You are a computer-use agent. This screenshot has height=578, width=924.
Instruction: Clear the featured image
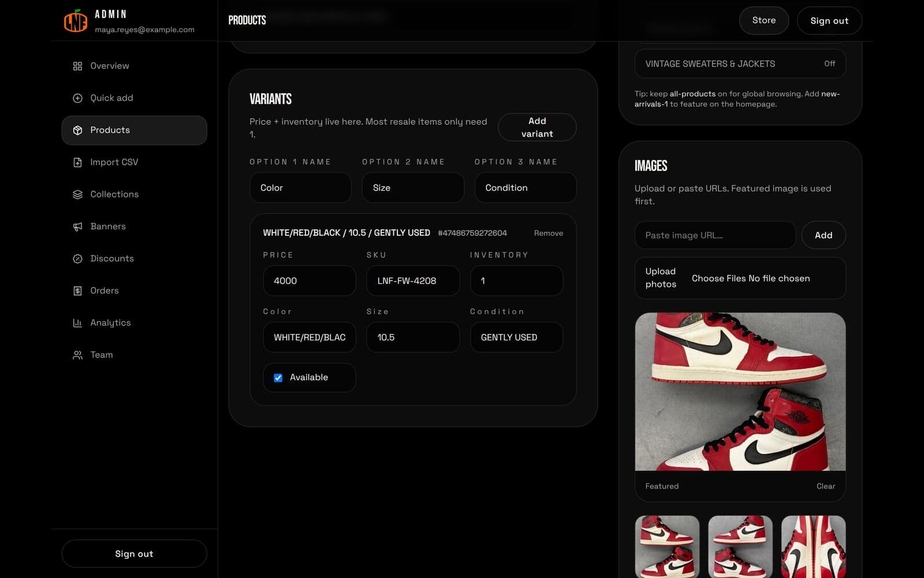point(826,486)
